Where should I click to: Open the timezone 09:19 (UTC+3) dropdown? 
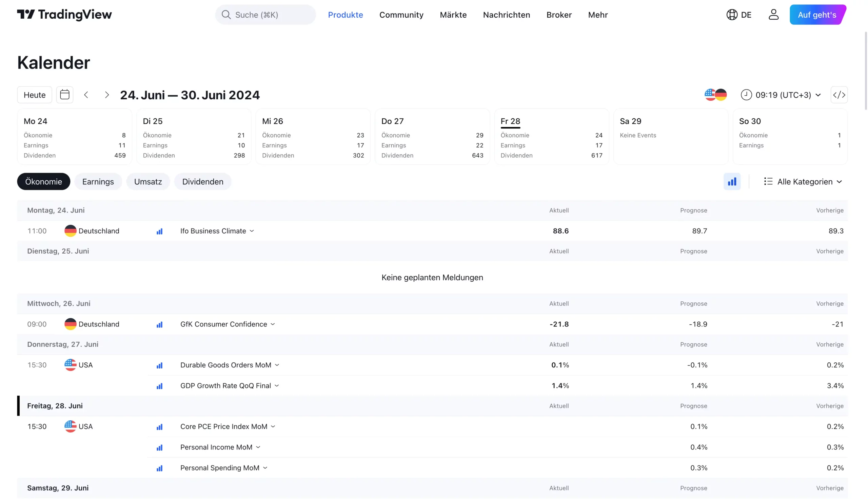[781, 95]
